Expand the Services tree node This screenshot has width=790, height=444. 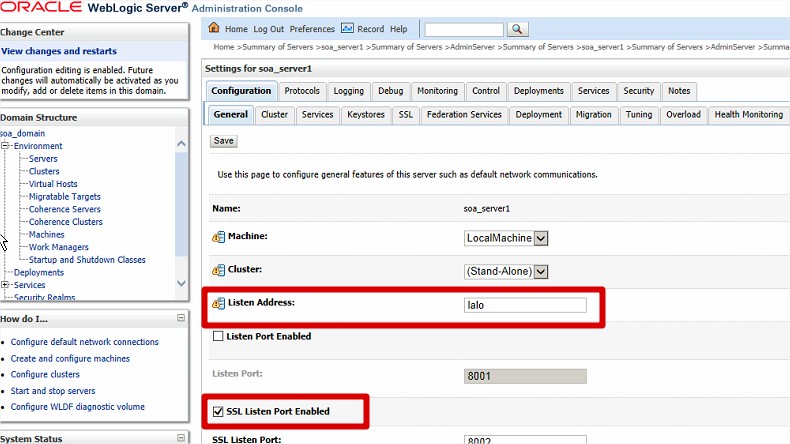[x=6, y=285]
